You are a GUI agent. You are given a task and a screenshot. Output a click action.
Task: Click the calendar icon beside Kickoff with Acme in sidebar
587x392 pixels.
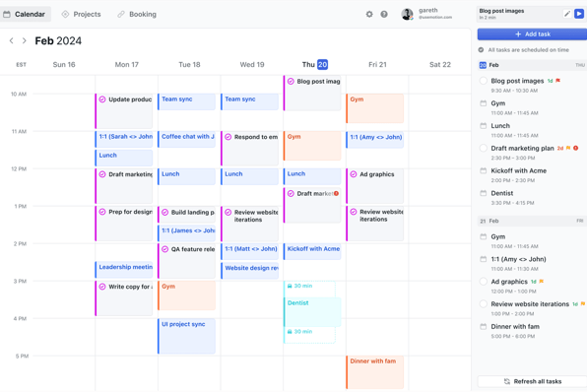coord(484,170)
